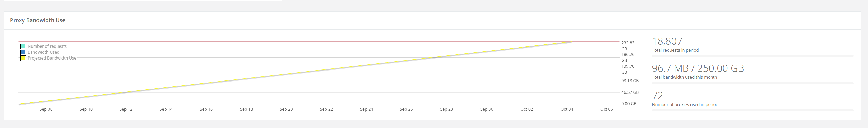Click the Sep 08 date on the axis
The width and height of the screenshot is (868, 128).
coord(46,109)
